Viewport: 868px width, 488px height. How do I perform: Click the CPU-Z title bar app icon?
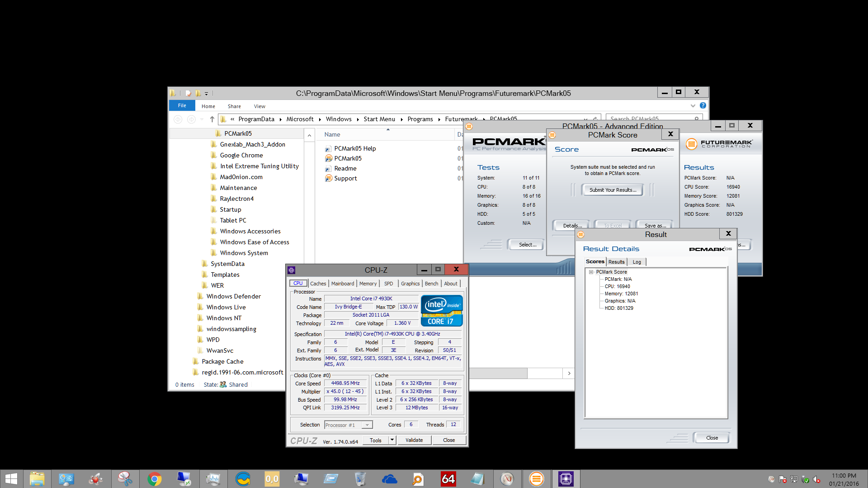292,270
